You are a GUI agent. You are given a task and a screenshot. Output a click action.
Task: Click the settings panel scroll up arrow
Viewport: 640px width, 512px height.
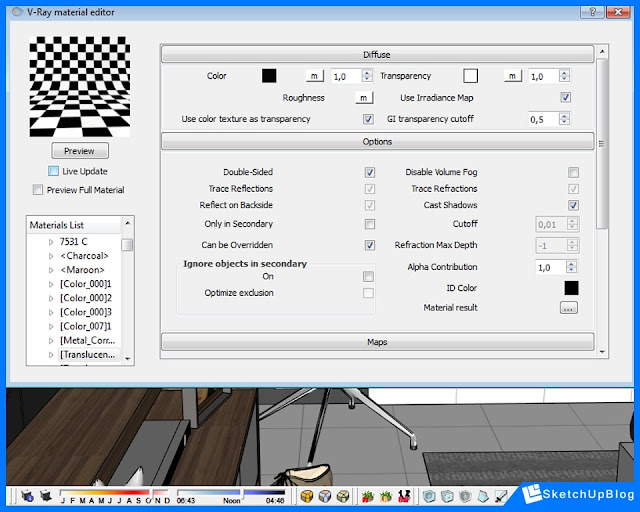(602, 51)
